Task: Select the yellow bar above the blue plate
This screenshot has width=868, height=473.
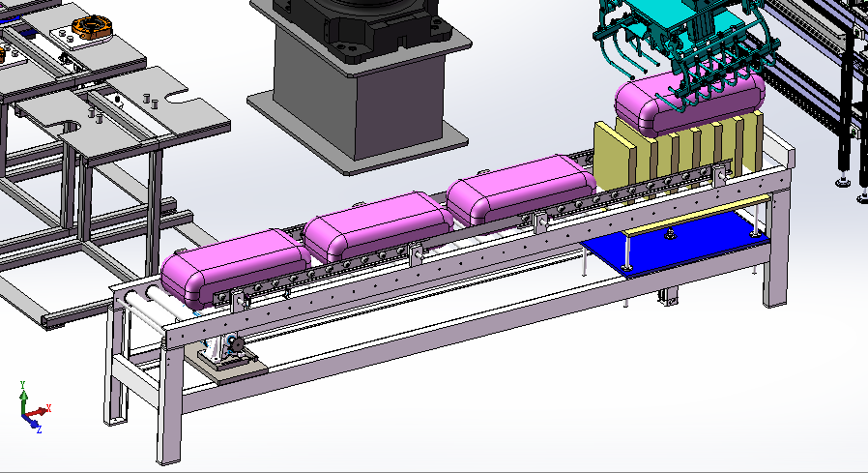Action: [x=698, y=215]
